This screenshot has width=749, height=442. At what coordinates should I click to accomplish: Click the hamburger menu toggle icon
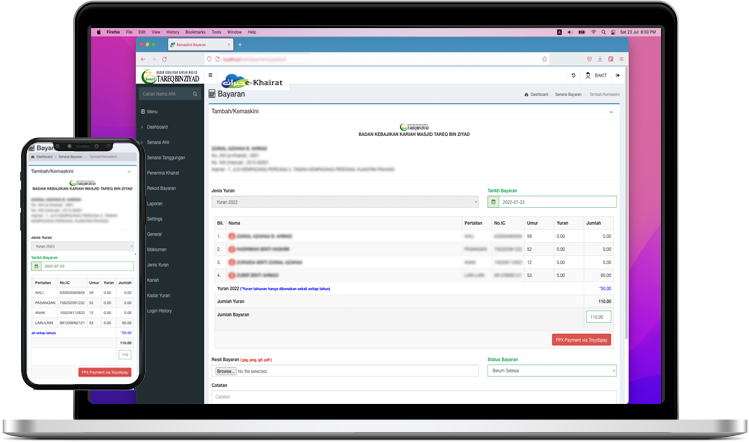pos(210,75)
